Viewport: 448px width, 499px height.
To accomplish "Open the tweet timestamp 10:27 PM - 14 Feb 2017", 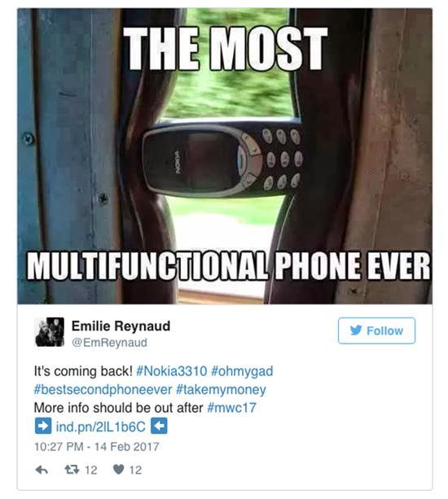I will [96, 446].
